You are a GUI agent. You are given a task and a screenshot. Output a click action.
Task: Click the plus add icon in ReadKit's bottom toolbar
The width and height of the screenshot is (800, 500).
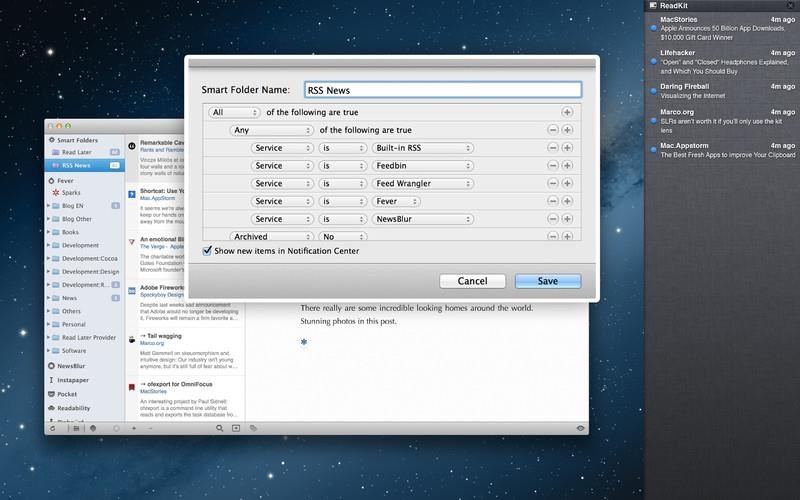134,429
